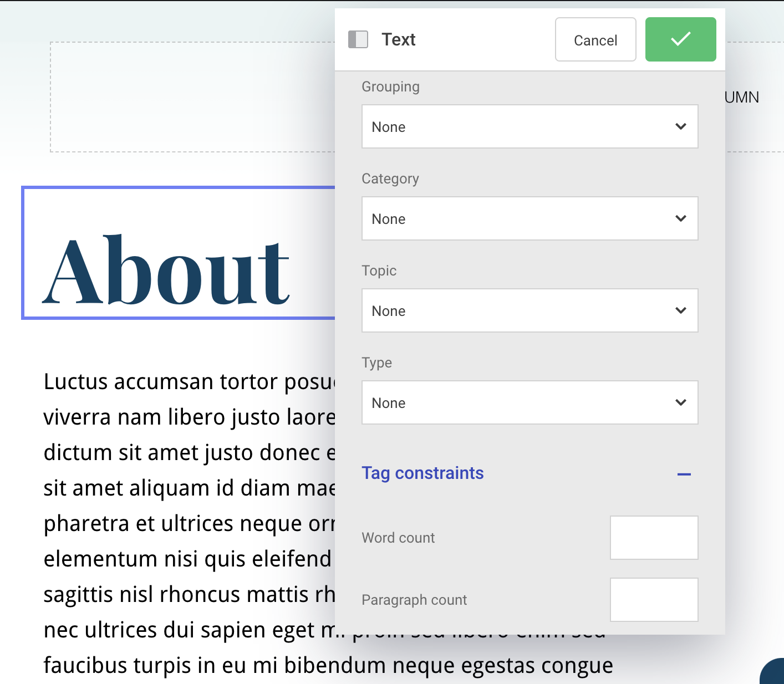
Task: Click the 'Category' field label
Action: (390, 178)
